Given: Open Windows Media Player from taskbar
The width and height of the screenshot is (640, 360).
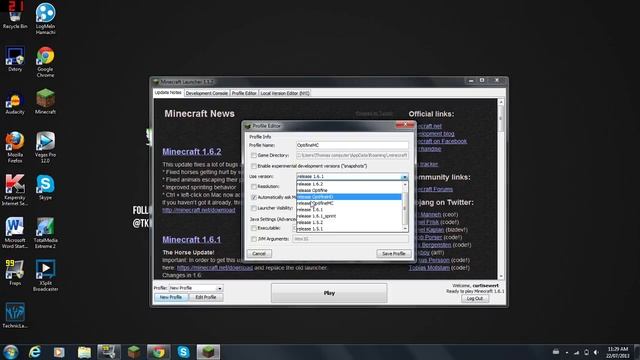Looking at the screenshot, I should [59, 352].
